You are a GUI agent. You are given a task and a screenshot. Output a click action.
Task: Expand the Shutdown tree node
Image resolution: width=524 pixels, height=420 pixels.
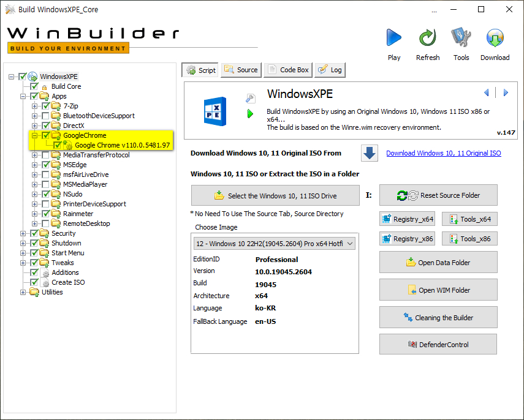(x=23, y=244)
